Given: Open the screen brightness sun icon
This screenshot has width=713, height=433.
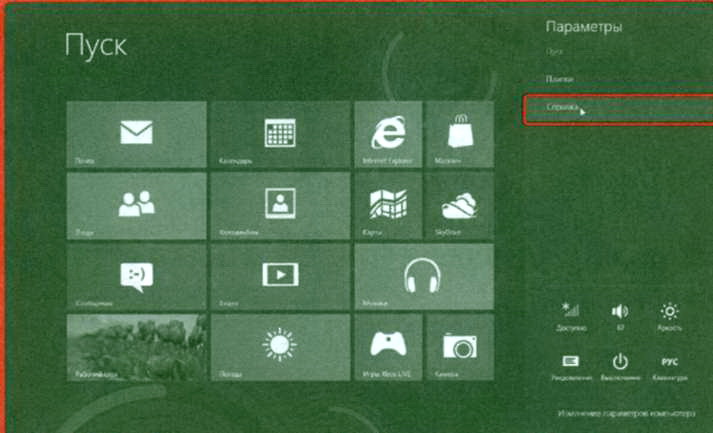Looking at the screenshot, I should click(x=669, y=317).
